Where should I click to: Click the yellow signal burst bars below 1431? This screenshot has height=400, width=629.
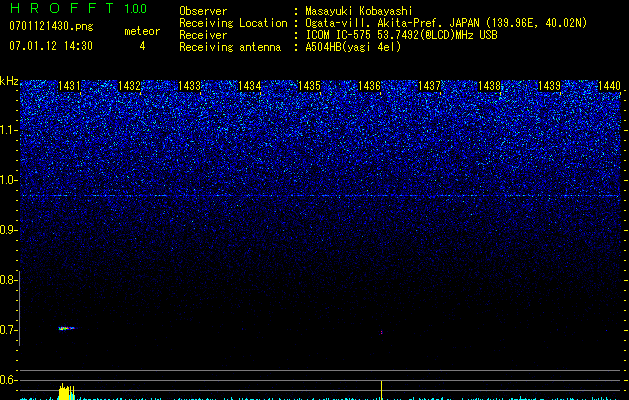(67, 392)
